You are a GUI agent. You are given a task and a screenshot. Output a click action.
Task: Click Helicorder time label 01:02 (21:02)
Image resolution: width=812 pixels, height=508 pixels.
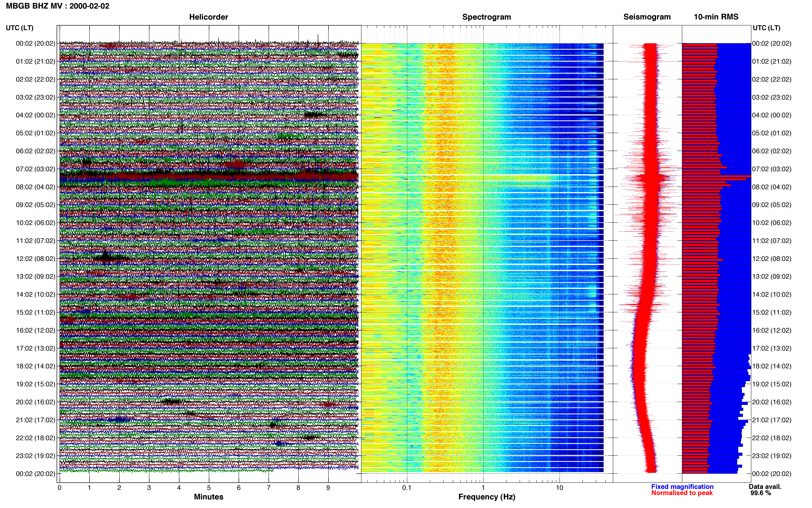tap(36, 61)
